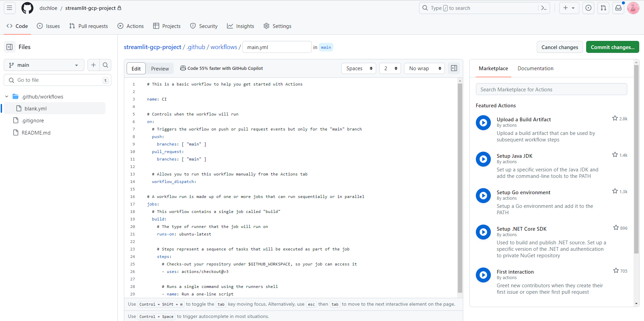Open the command palette icon
Viewport: 644px width, 321px height.
pos(544,8)
